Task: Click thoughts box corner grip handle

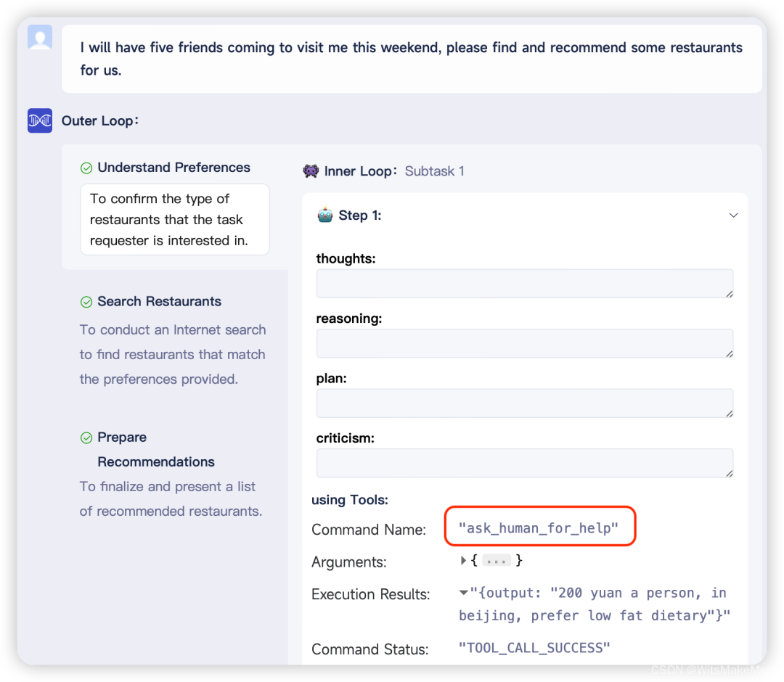Action: [x=730, y=295]
